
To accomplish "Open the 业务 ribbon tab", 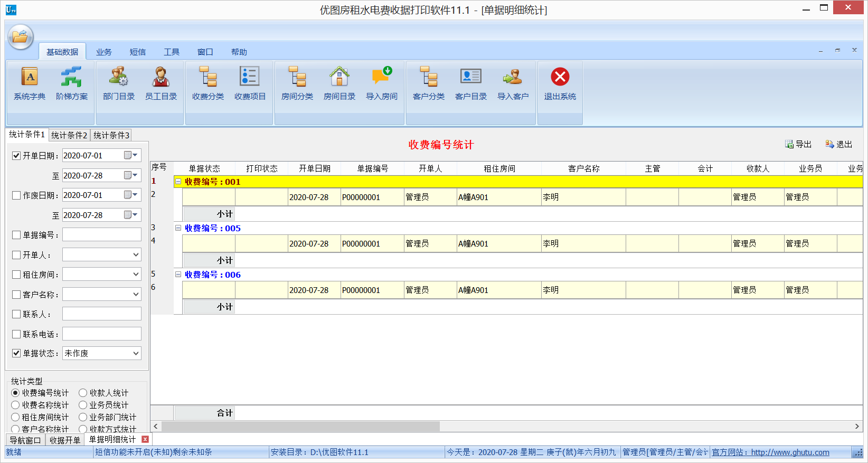I will 104,52.
